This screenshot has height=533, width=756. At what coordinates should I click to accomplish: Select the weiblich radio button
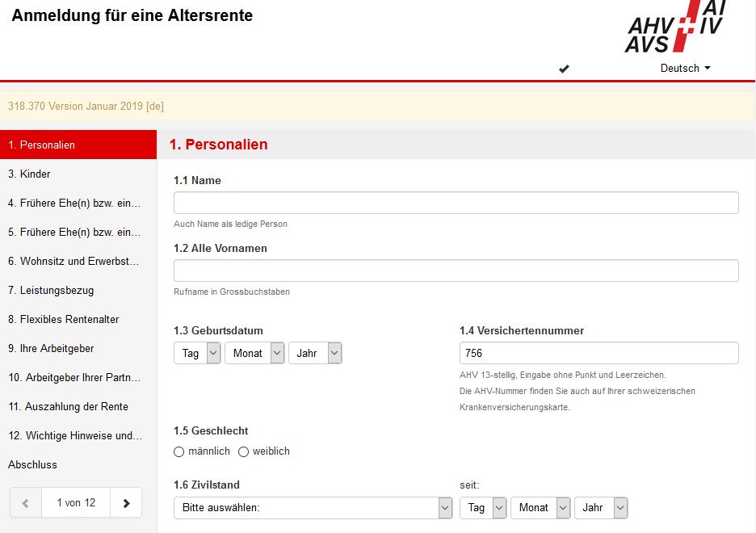[x=243, y=451]
